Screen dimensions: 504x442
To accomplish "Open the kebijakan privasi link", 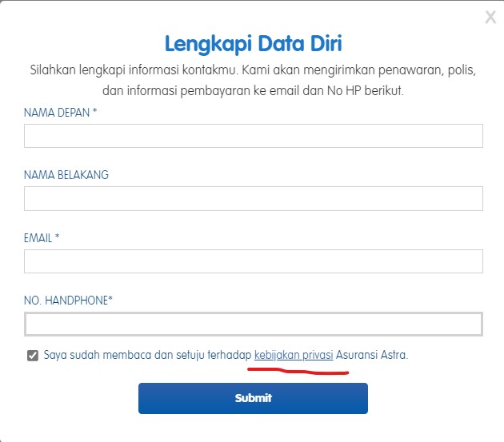I will pos(294,355).
